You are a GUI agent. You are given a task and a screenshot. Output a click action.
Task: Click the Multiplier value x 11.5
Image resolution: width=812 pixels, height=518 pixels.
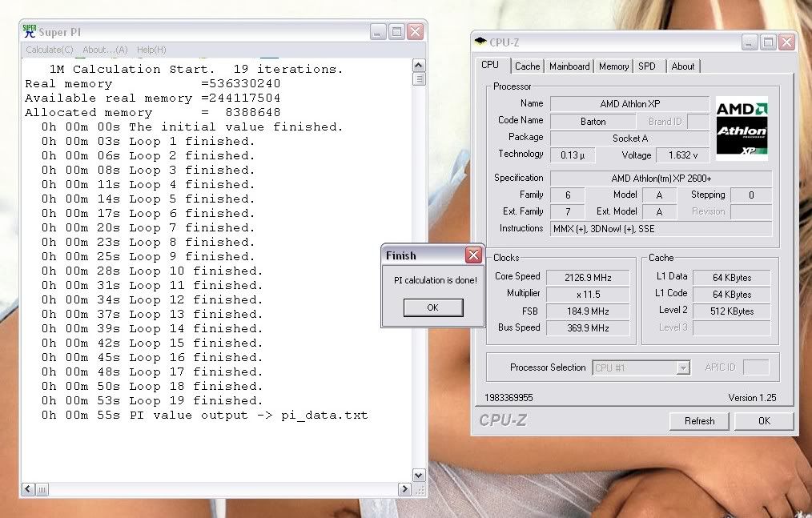[588, 294]
